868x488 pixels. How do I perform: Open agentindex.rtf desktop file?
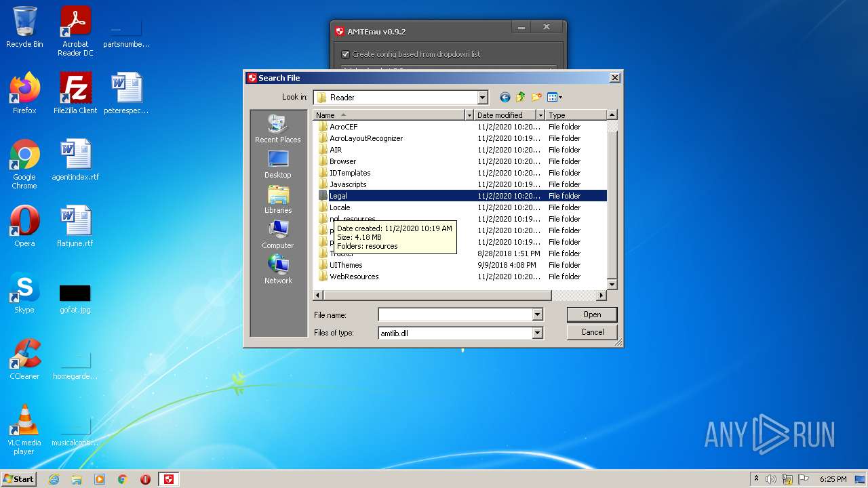(75, 160)
